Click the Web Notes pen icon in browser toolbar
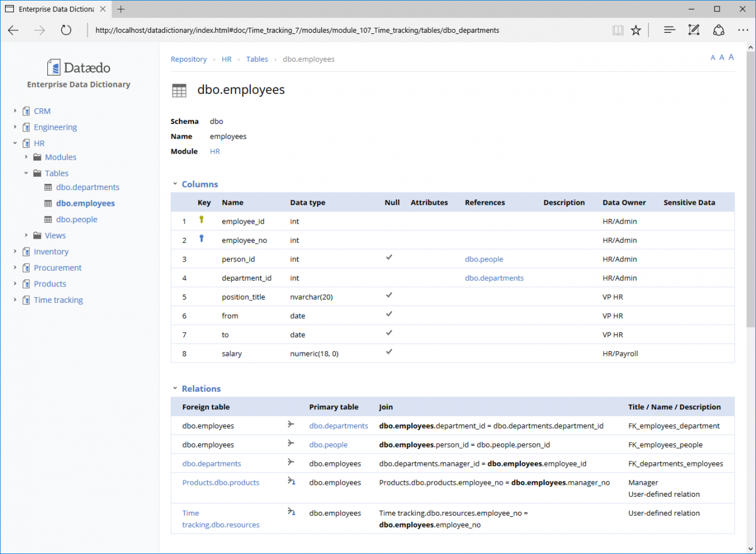 click(694, 30)
